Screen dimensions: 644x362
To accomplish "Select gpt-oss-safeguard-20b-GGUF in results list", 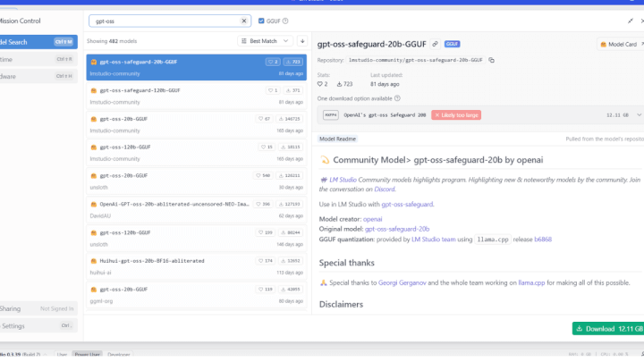I will click(196, 67).
